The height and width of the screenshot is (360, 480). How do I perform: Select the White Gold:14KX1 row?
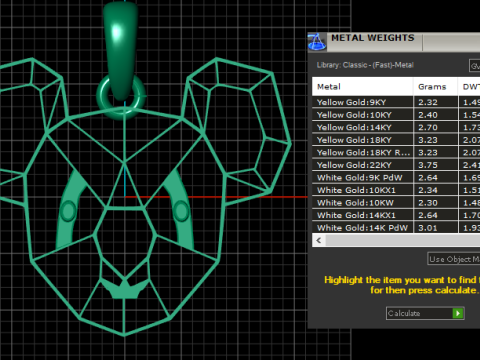(396, 215)
